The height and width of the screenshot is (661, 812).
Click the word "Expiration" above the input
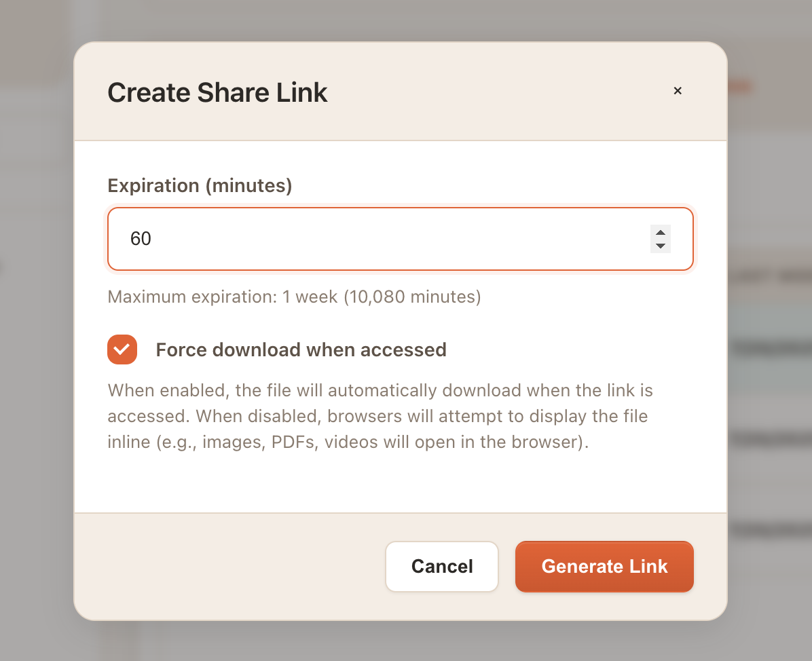point(153,185)
